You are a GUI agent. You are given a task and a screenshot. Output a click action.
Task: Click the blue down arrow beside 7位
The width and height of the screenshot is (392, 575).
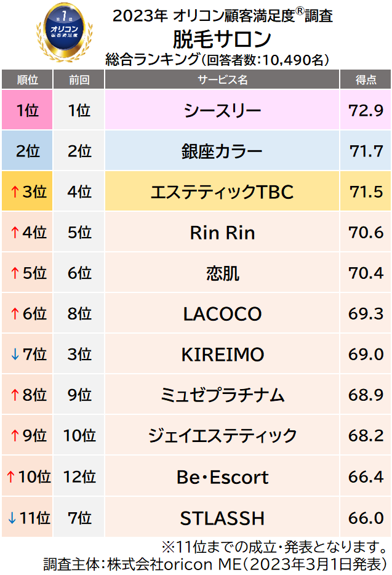point(14,355)
